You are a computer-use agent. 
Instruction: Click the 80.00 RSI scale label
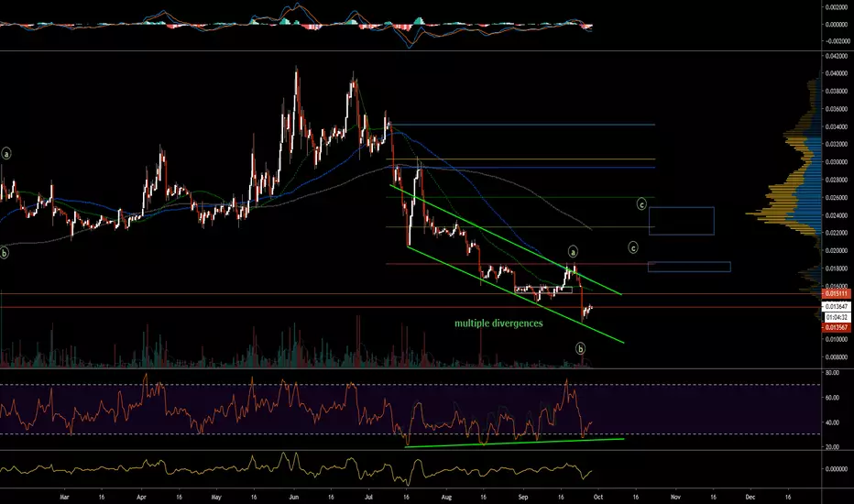[832, 373]
